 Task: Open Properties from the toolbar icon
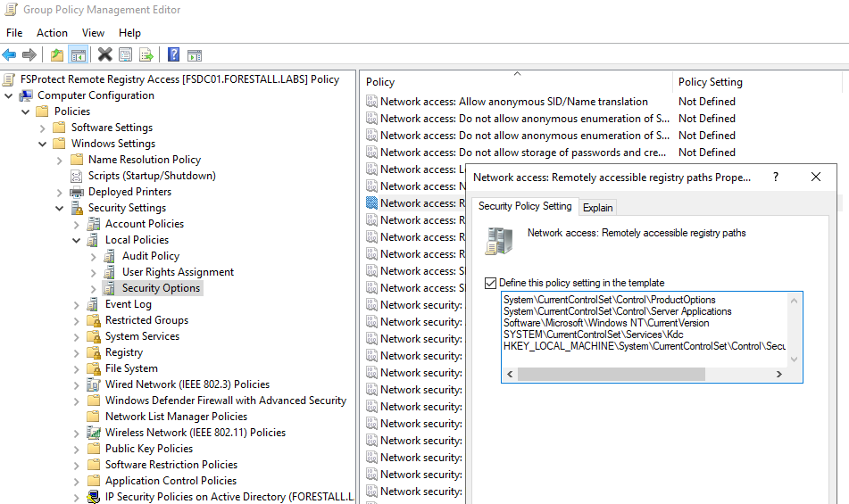point(126,54)
